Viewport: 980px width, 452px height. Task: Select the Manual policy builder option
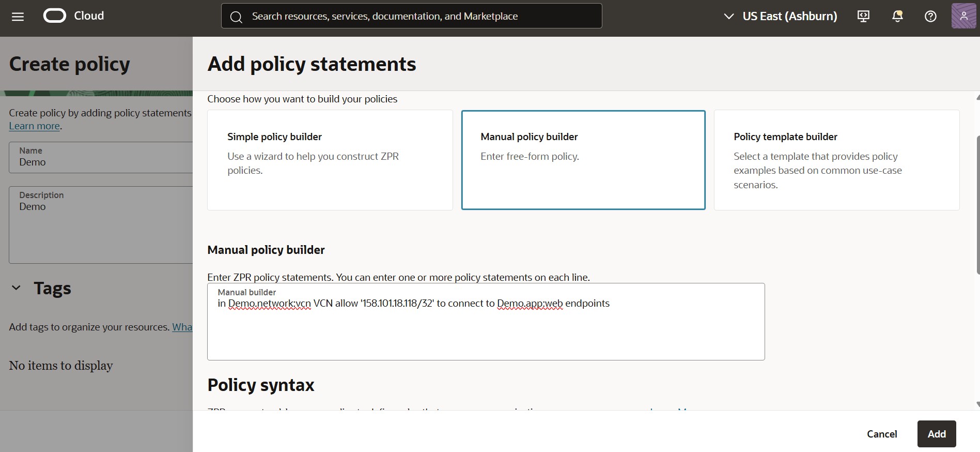583,160
